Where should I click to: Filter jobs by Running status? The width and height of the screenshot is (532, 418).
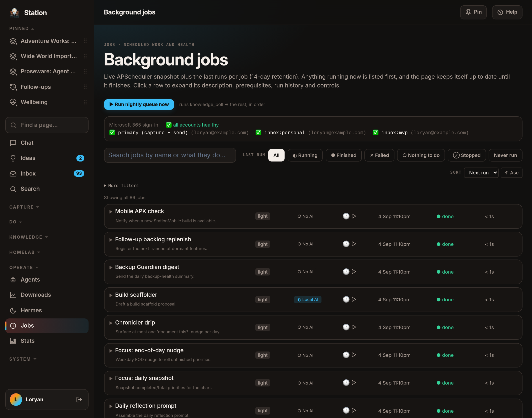305,155
